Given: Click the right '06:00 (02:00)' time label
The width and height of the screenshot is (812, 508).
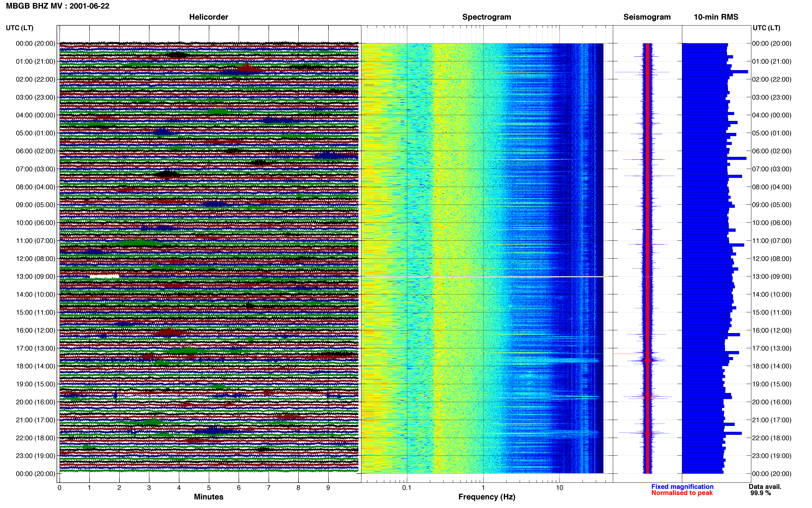Looking at the screenshot, I should coord(772,151).
